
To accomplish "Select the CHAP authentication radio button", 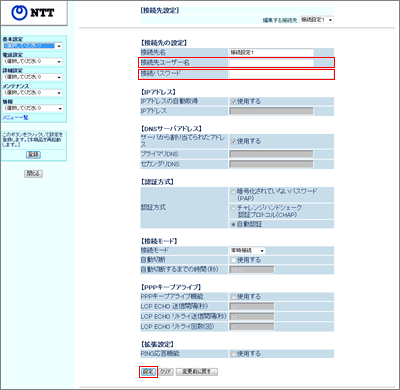I will click(233, 208).
